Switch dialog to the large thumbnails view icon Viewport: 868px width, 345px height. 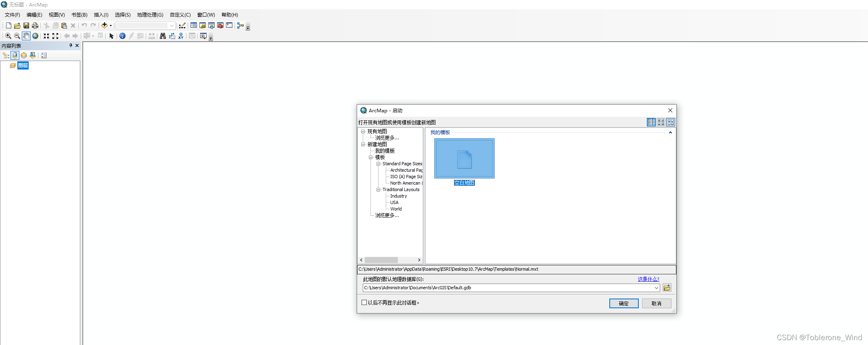tap(671, 122)
